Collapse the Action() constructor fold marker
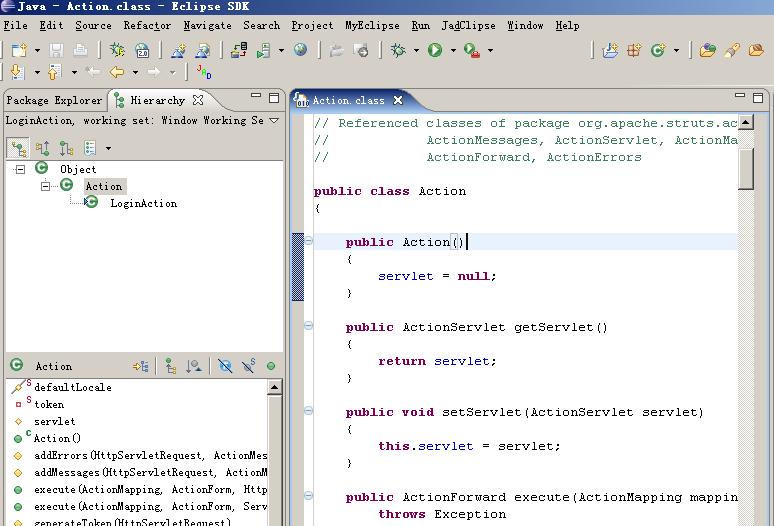This screenshot has width=774, height=526. [x=309, y=241]
